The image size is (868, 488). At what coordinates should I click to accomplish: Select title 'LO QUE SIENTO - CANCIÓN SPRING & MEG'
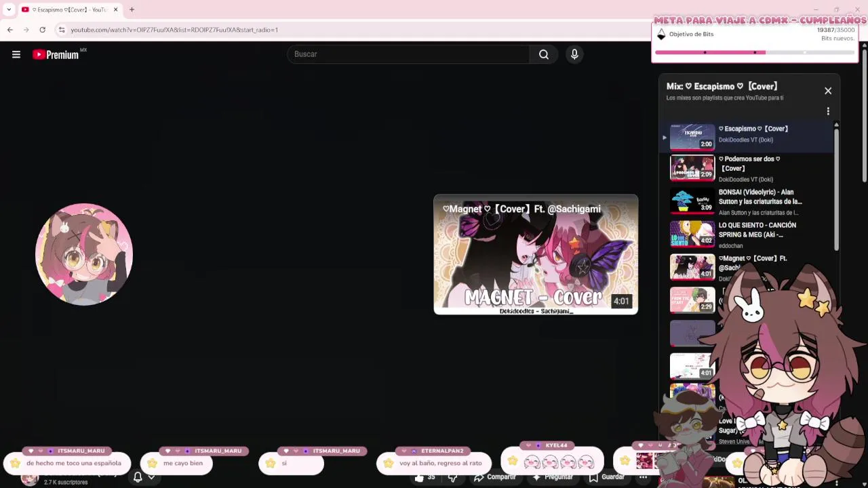coord(757,230)
